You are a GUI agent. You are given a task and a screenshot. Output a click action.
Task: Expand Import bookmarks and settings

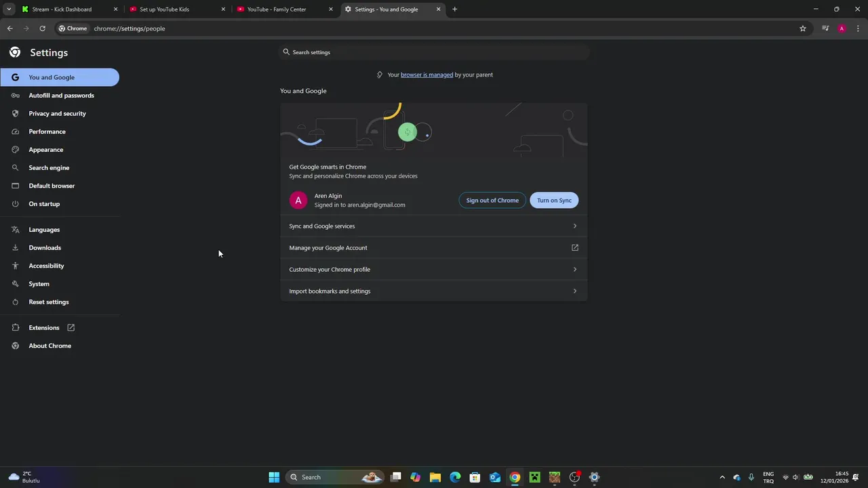433,291
